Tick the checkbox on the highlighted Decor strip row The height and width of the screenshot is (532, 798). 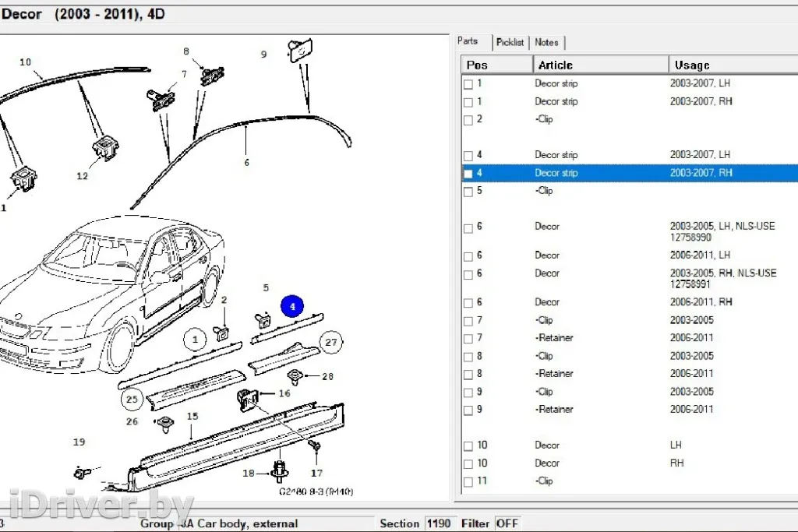click(468, 174)
